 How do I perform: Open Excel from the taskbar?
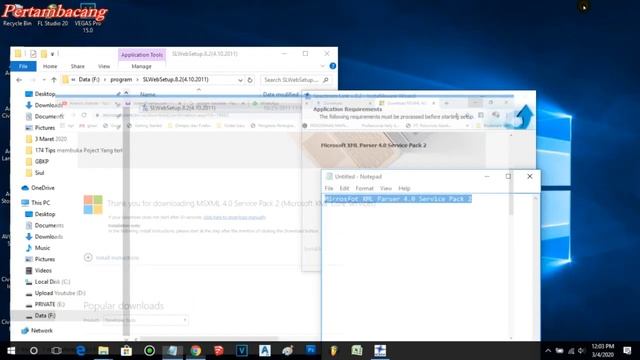[357, 351]
